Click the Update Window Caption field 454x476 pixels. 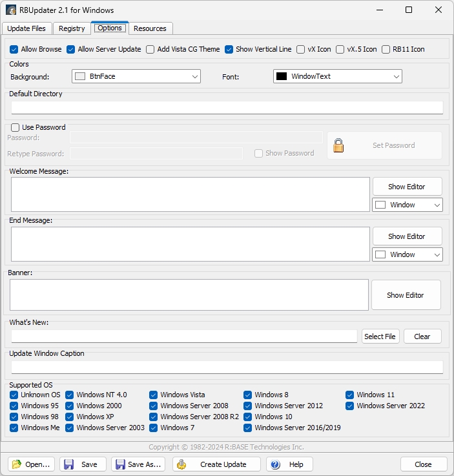(x=227, y=367)
